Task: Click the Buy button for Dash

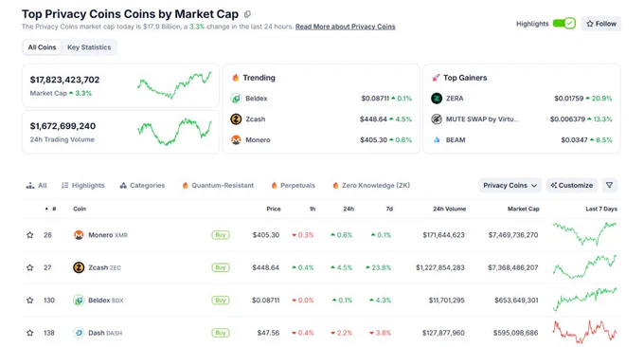Action: 221,333
